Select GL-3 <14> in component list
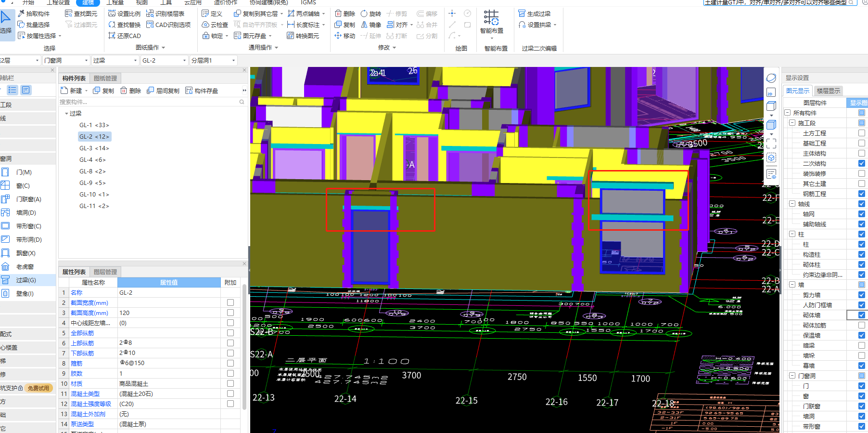Viewport: 868px width, 433px height. tap(94, 148)
